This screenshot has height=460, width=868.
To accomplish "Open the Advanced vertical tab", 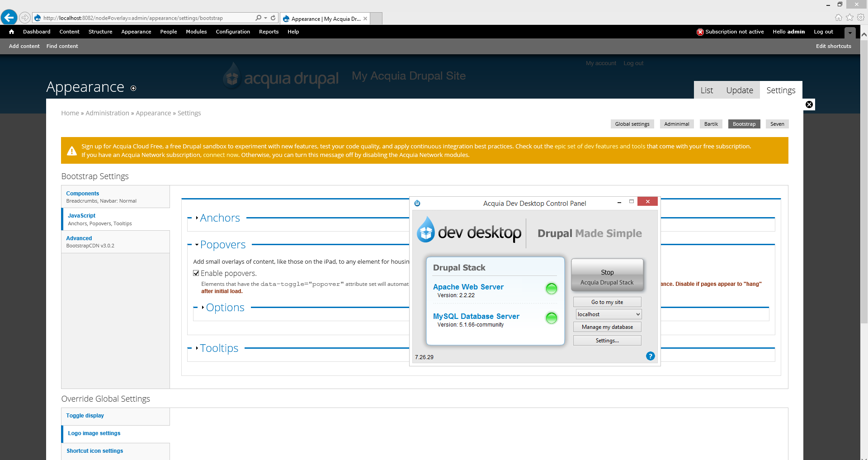I will pyautogui.click(x=116, y=242).
